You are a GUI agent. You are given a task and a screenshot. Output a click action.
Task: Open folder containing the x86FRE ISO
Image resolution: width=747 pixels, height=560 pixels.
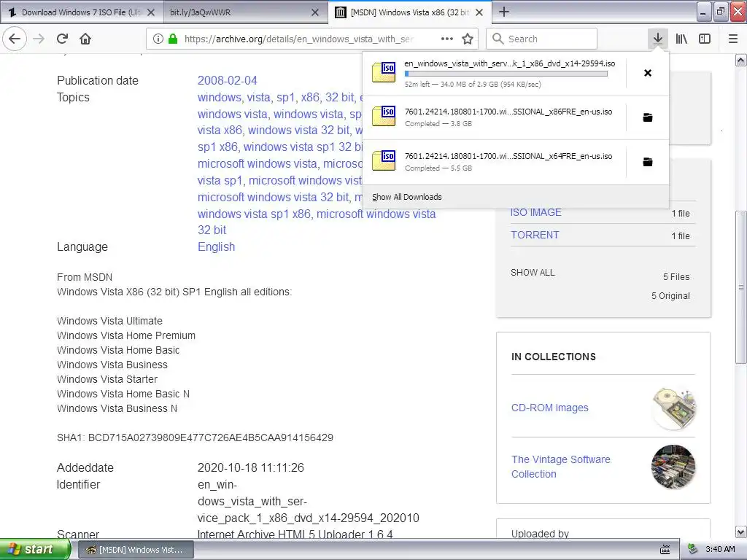pyautogui.click(x=648, y=117)
